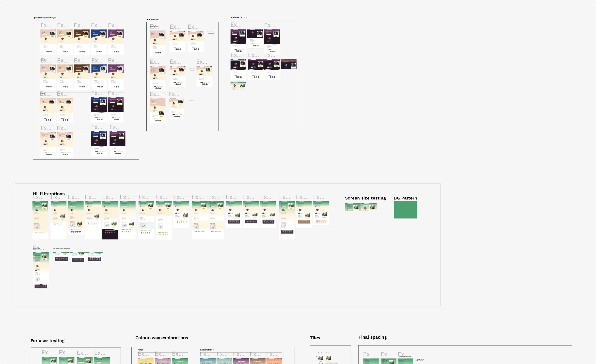Image resolution: width=596 pixels, height=364 pixels.
Task: Select the last Icon toggle colour exploration thumbnail
Action: pyautogui.click(x=94, y=257)
